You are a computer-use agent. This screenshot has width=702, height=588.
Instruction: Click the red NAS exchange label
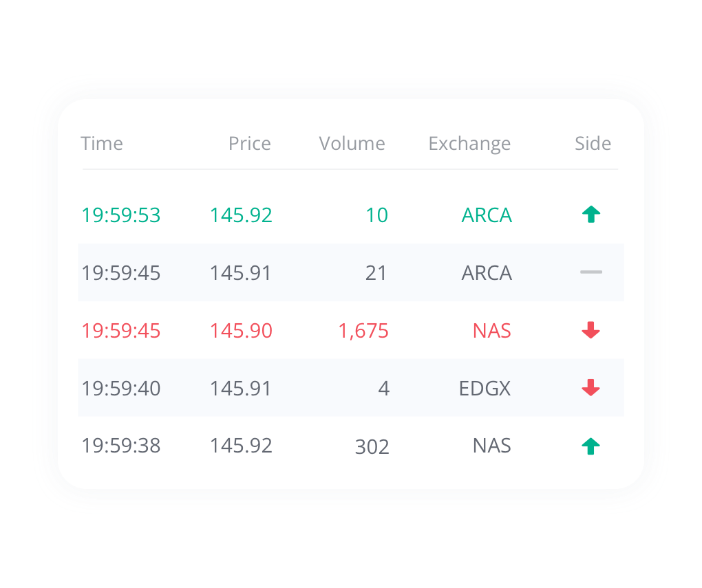click(x=491, y=331)
